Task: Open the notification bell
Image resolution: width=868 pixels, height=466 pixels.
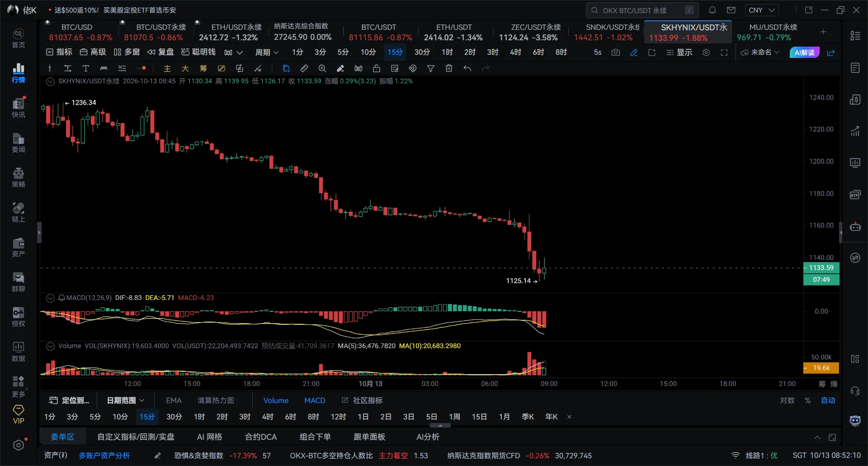Action: click(x=712, y=10)
